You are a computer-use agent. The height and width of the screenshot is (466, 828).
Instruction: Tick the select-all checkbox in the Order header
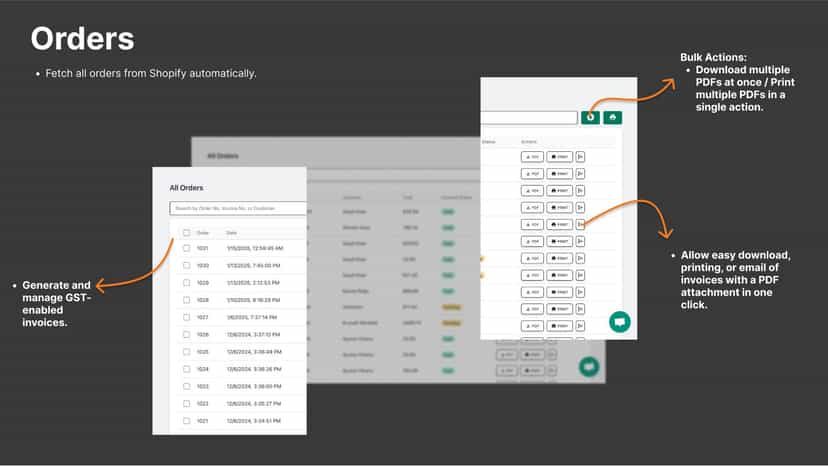tap(186, 232)
